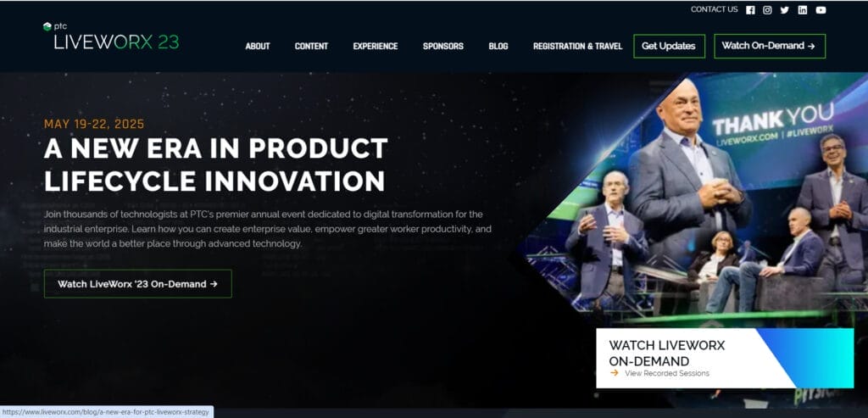Viewport: 868px width, 418px height.
Task: Click the orange arrow beside View Recorded Sessions
Action: click(614, 373)
